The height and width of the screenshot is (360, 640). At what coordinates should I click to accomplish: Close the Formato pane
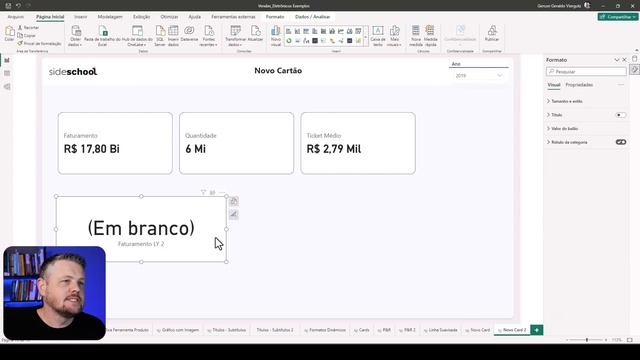624,60
